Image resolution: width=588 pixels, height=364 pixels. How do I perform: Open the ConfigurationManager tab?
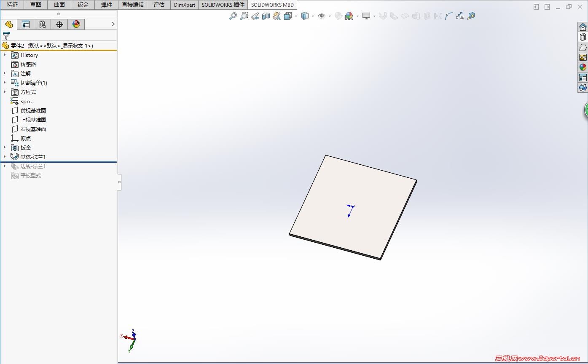(43, 24)
